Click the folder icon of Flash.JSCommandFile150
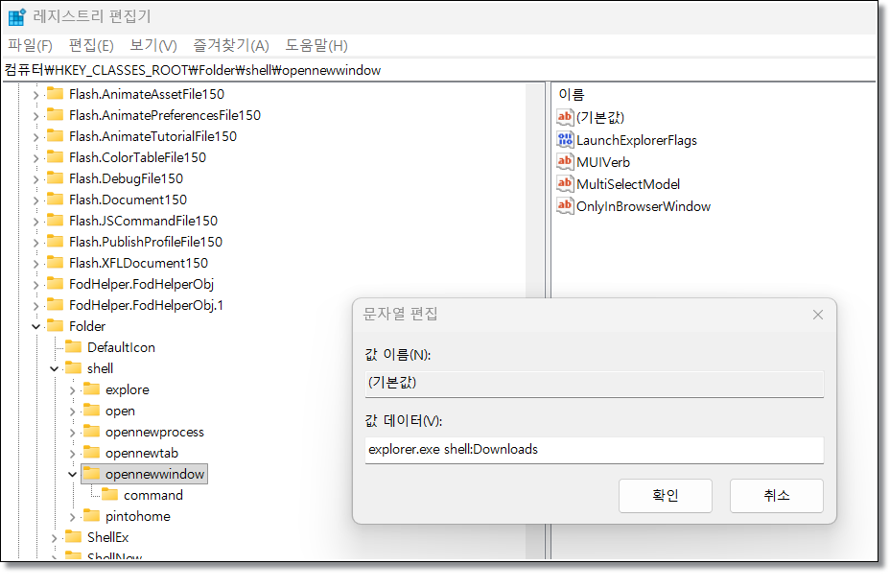Image resolution: width=890 pixels, height=588 pixels. (55, 221)
